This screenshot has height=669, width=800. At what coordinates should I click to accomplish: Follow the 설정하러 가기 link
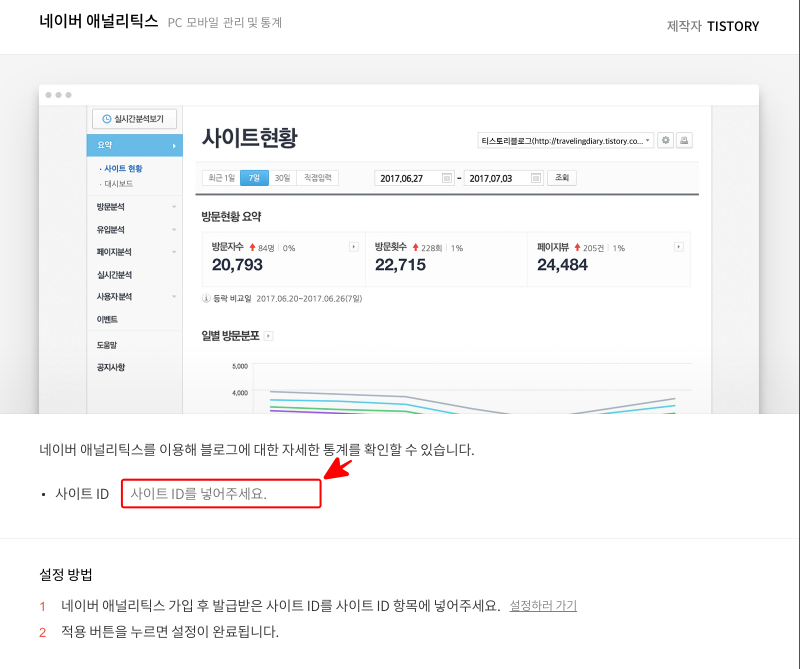pyautogui.click(x=543, y=606)
